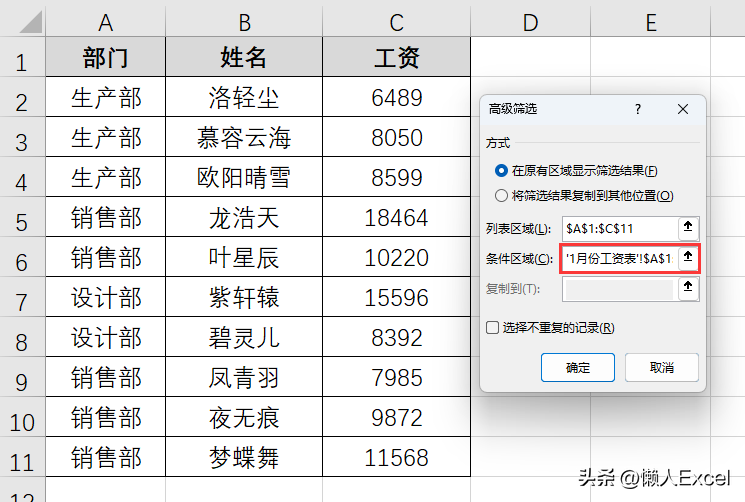Select row 5 header
Image resolution: width=745 pixels, height=502 pixels.
click(x=22, y=217)
